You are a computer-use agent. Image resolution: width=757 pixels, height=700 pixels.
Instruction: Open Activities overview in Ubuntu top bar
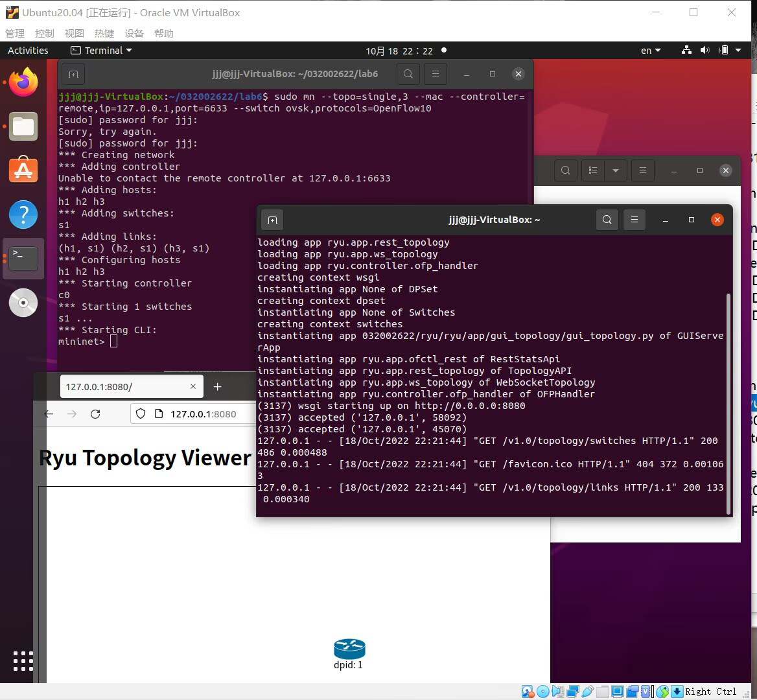point(28,50)
